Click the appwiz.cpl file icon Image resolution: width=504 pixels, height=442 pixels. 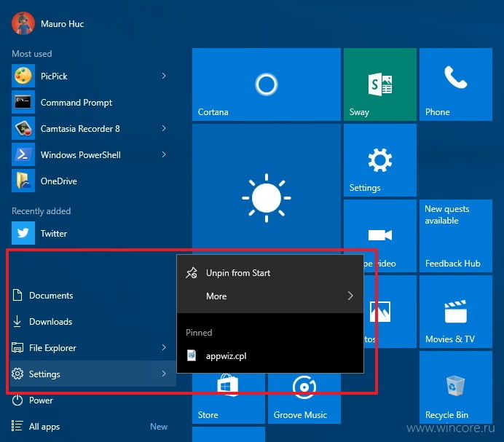coord(192,355)
